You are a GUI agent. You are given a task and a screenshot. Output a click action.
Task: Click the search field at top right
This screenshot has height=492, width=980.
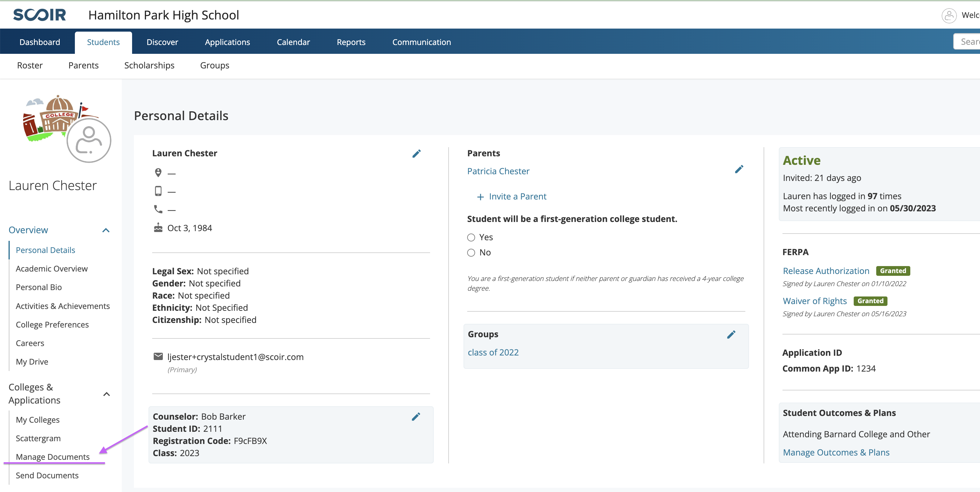click(967, 42)
